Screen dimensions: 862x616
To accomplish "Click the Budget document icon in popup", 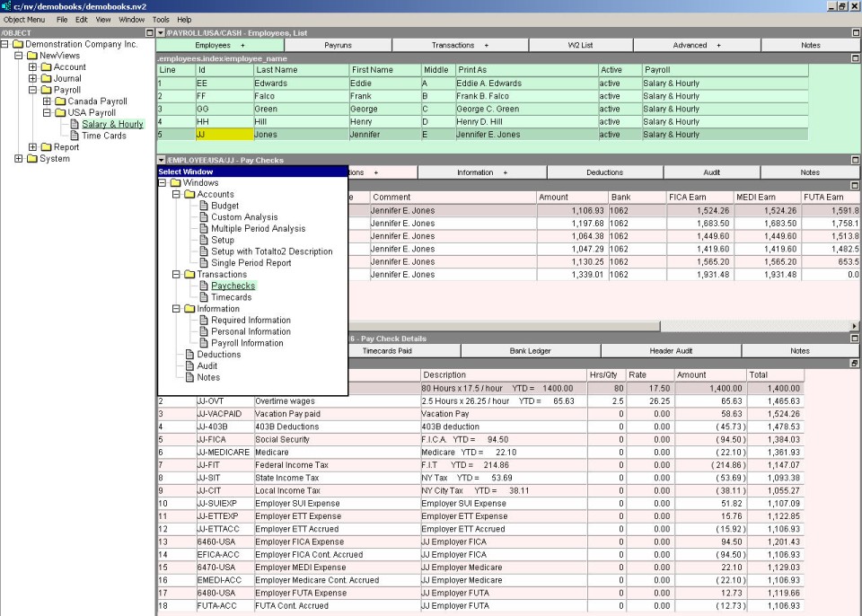I will coord(204,206).
